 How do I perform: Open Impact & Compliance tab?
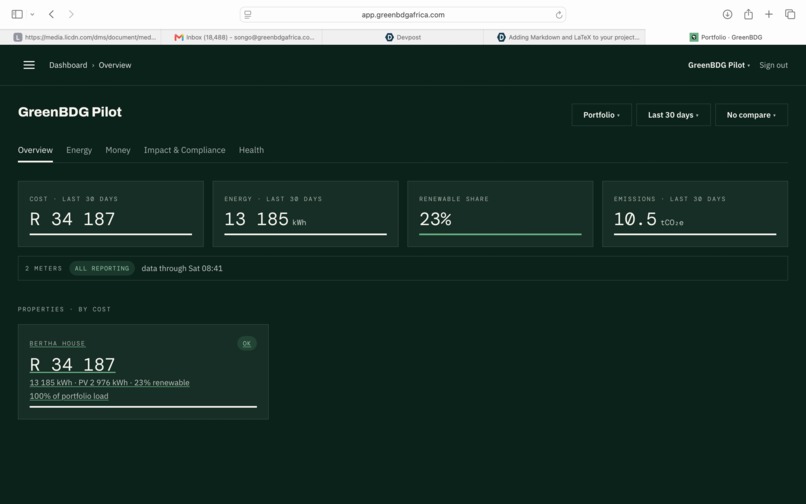[x=185, y=150]
